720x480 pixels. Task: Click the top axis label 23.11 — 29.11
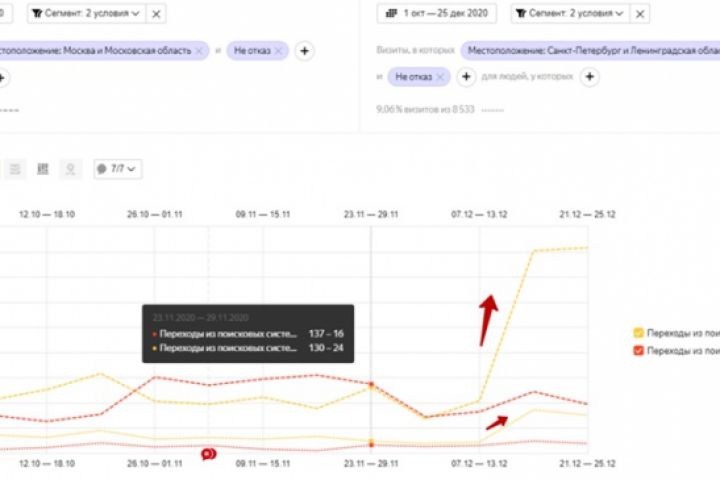(371, 215)
